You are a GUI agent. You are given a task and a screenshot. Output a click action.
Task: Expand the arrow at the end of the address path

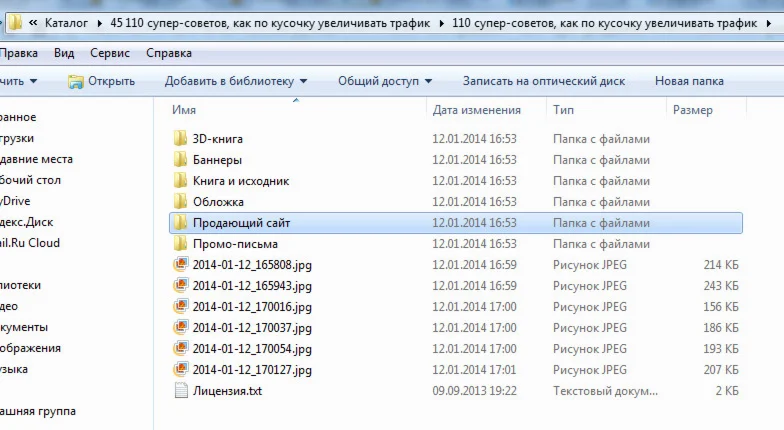click(x=768, y=24)
